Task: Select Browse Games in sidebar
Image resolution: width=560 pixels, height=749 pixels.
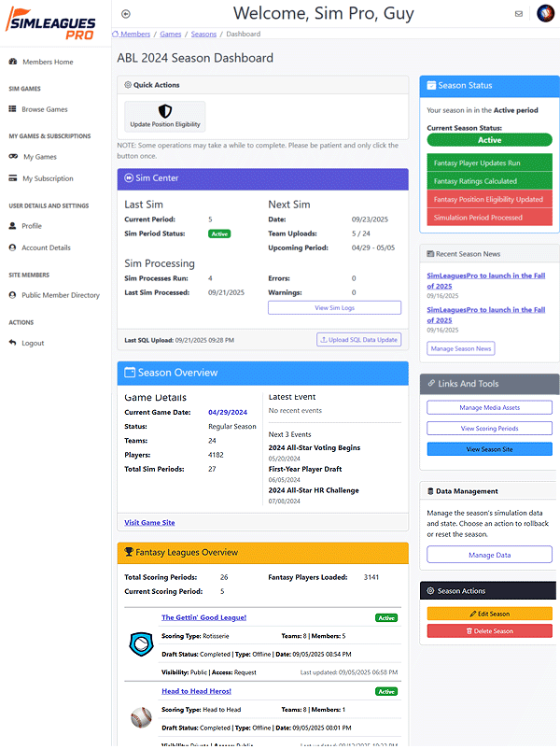Action: click(45, 109)
